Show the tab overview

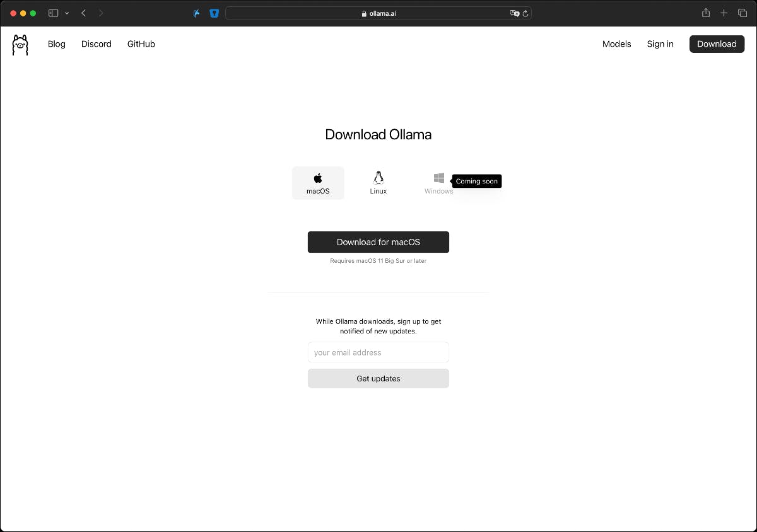(x=742, y=13)
